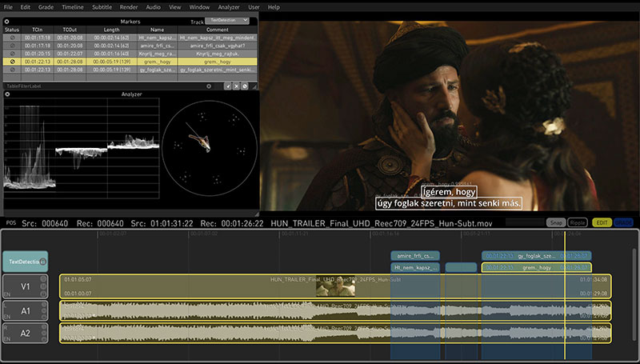Open the File menu

pyautogui.click(x=8, y=7)
